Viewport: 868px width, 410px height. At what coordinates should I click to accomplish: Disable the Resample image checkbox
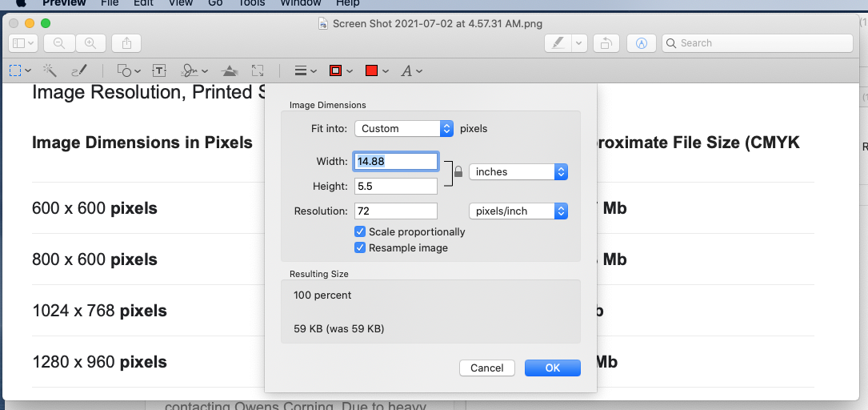click(x=360, y=247)
